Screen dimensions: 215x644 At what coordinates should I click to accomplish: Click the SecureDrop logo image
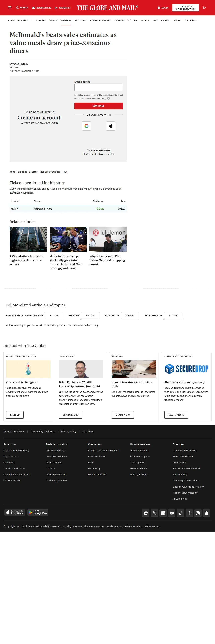click(187, 369)
